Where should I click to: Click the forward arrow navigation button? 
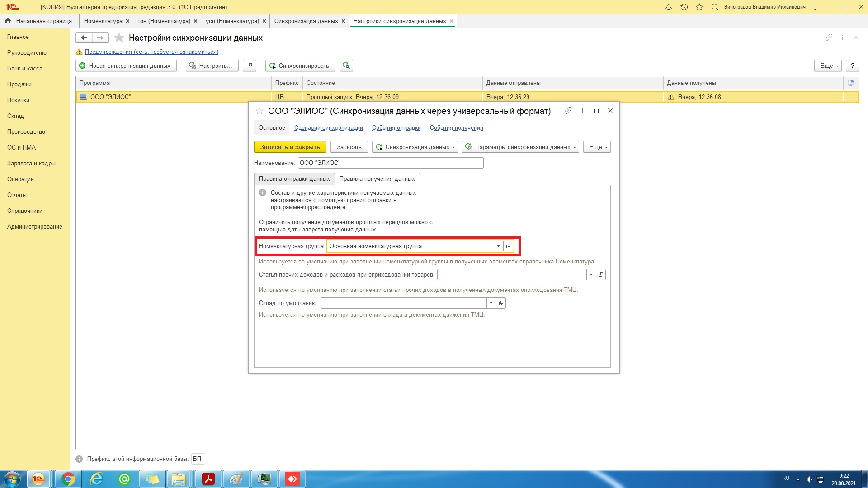coord(100,38)
